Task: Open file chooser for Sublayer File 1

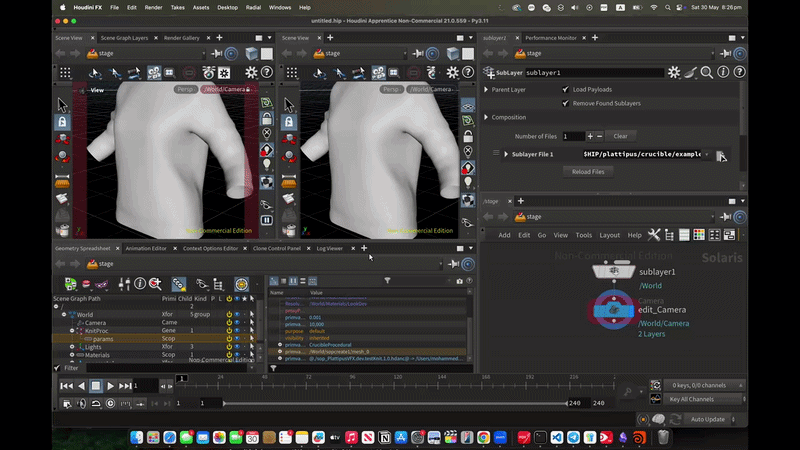Action: 720,156
